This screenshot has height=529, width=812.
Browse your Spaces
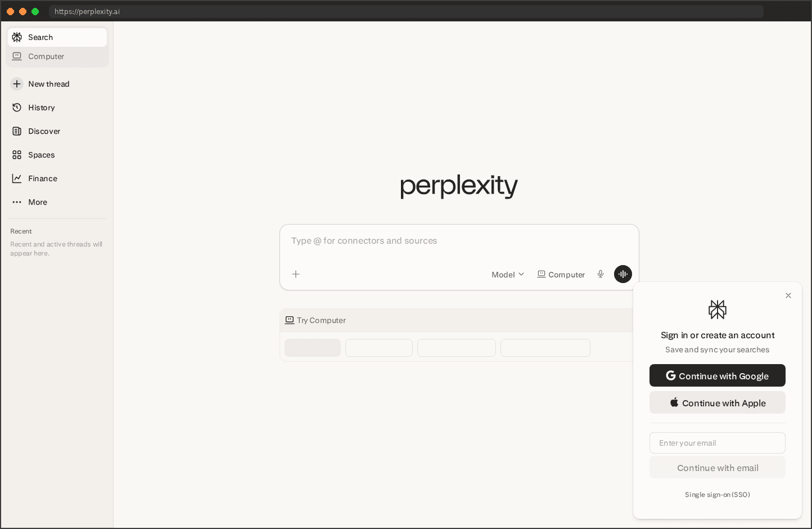tap(40, 155)
